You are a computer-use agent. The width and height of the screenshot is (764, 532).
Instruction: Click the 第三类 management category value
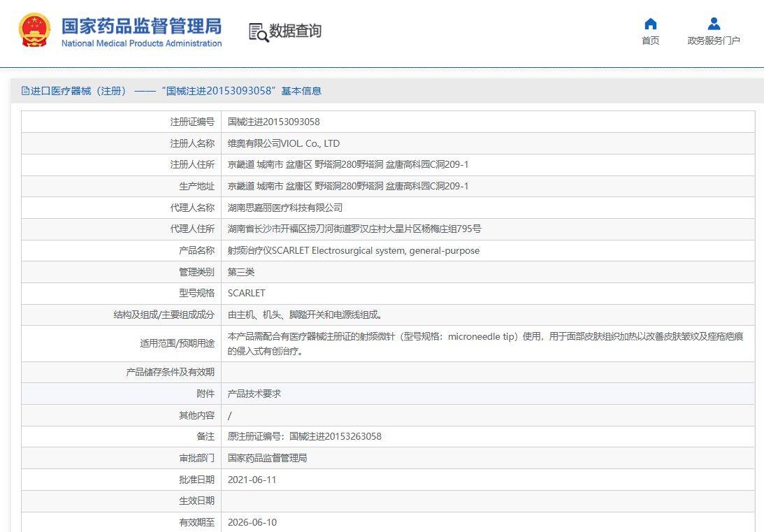coord(241,272)
